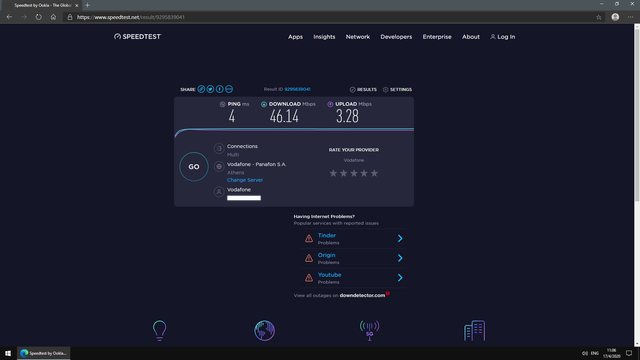
Task: Open browser profile icon
Action: click(615, 17)
